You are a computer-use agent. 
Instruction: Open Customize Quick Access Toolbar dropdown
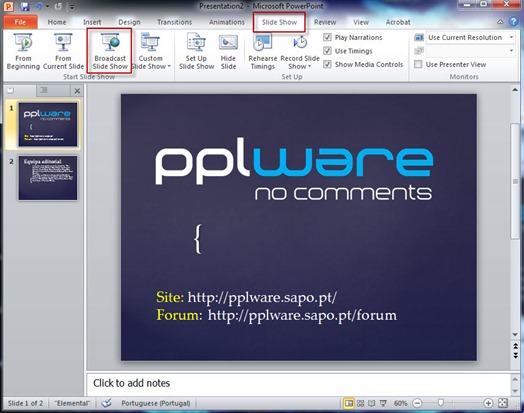click(72, 6)
